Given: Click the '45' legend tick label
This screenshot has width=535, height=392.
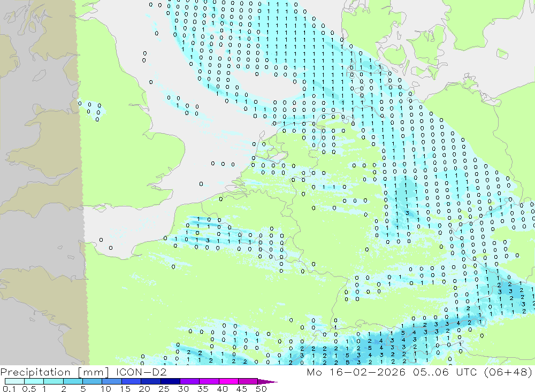Looking at the screenshot, I should [x=242, y=389].
